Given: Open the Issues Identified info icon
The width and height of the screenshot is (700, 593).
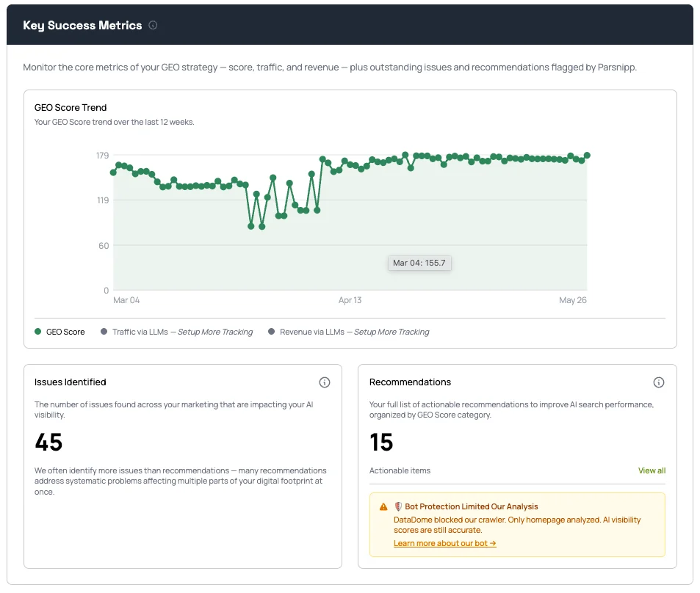Looking at the screenshot, I should pyautogui.click(x=325, y=382).
